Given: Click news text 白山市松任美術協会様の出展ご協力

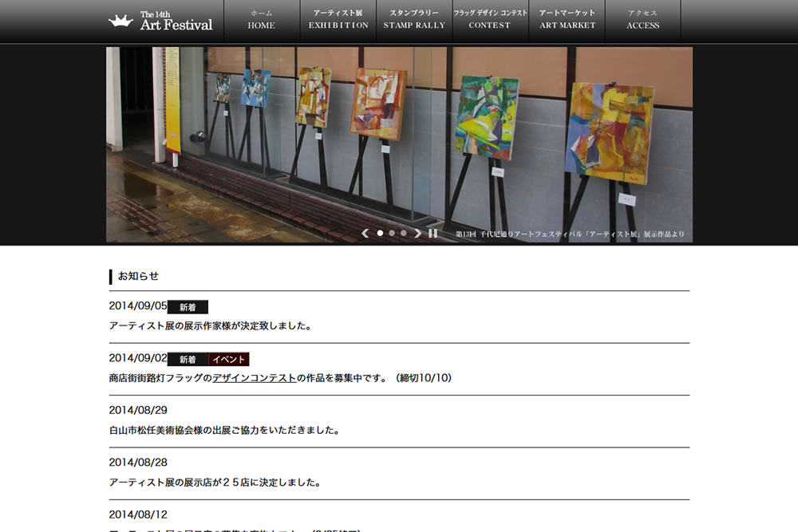Looking at the screenshot, I should [x=224, y=430].
